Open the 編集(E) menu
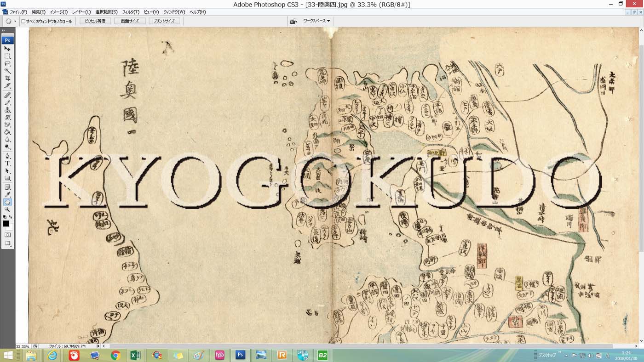This screenshot has height=362, width=644. tap(39, 12)
